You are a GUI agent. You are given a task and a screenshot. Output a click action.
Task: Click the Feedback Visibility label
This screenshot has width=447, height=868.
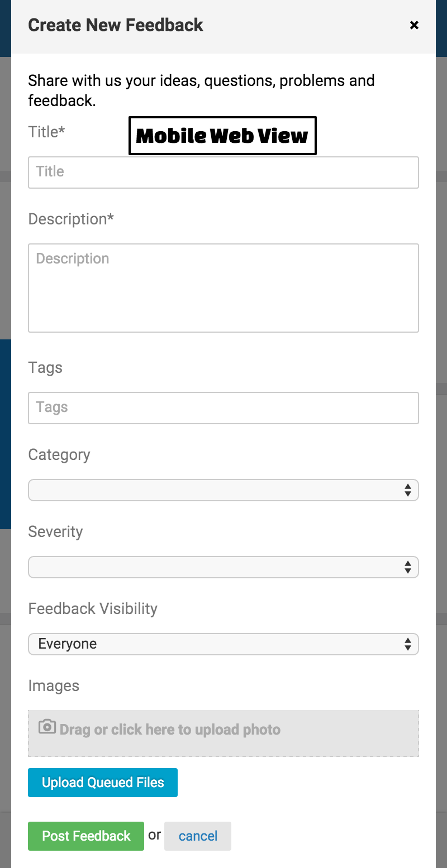click(x=93, y=608)
